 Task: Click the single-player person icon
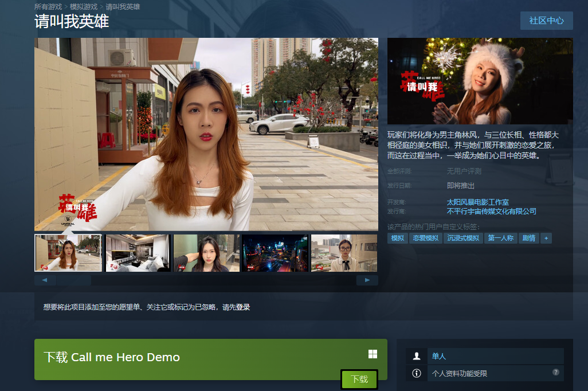pos(417,356)
